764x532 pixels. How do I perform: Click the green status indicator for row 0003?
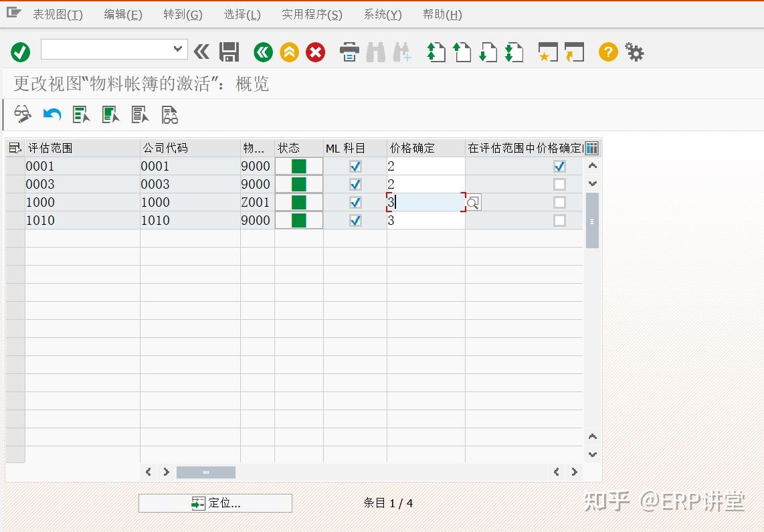298,184
